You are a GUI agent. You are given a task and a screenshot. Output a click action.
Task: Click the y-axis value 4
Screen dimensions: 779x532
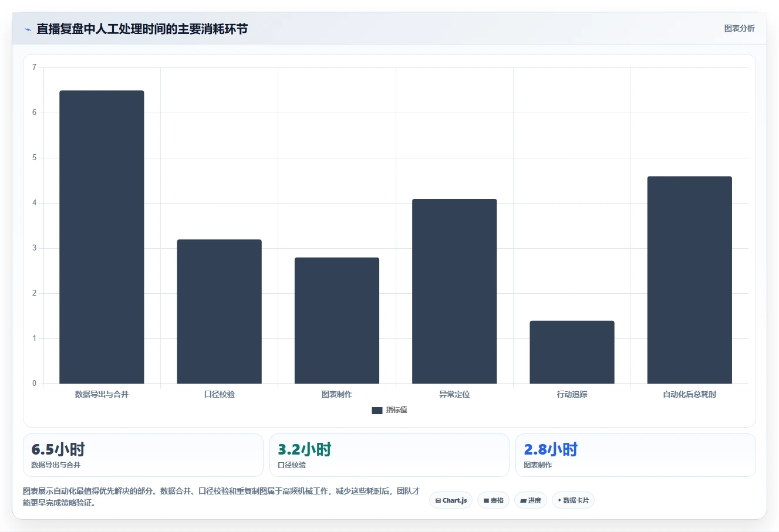coord(34,203)
